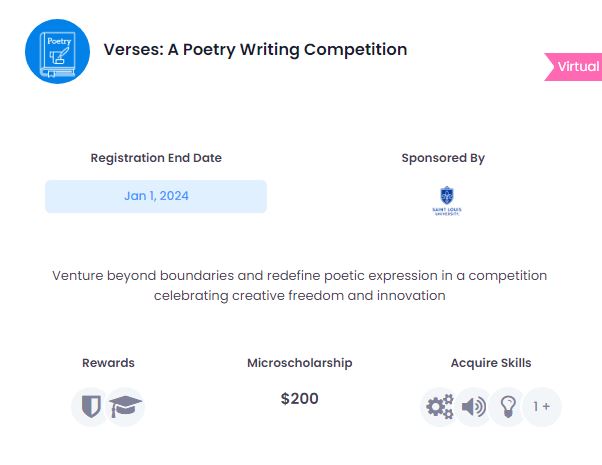This screenshot has width=602, height=465.
Task: Click the Acquire Skills heading
Action: [491, 363]
